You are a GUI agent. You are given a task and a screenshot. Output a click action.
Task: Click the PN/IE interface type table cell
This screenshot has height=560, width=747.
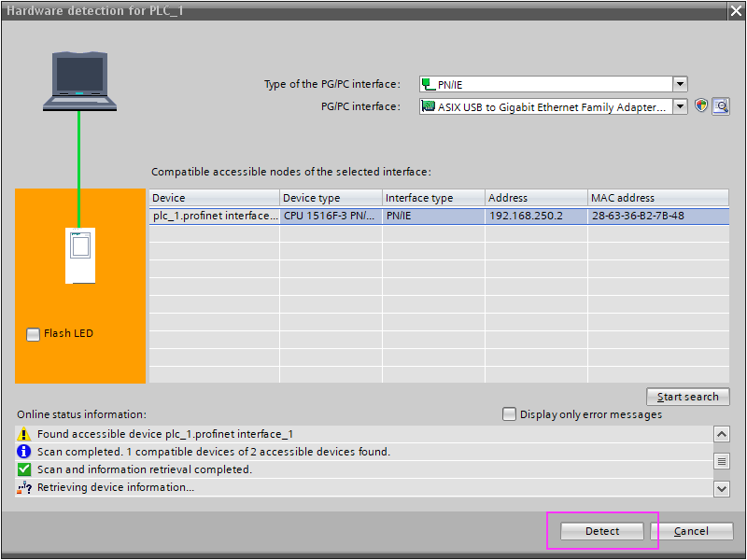point(433,216)
